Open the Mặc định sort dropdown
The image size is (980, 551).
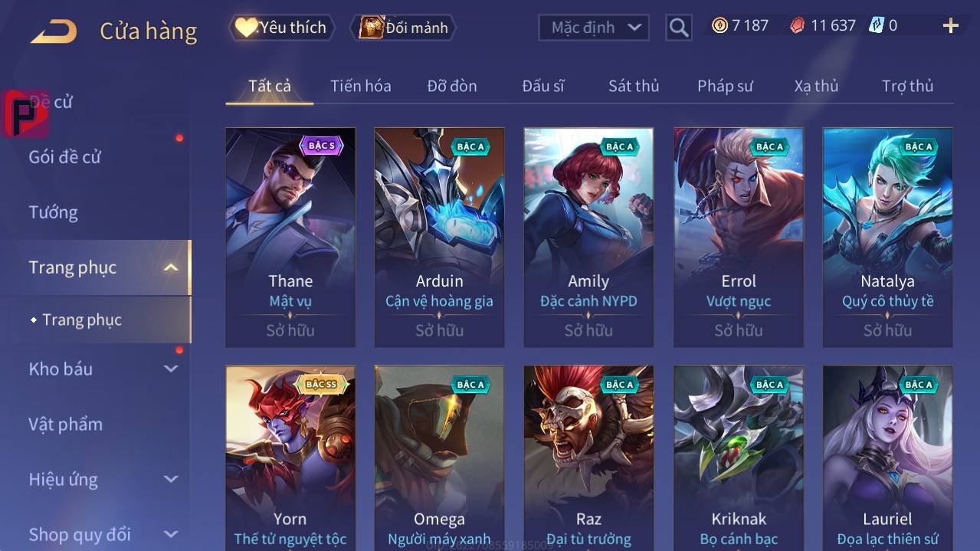[x=594, y=28]
